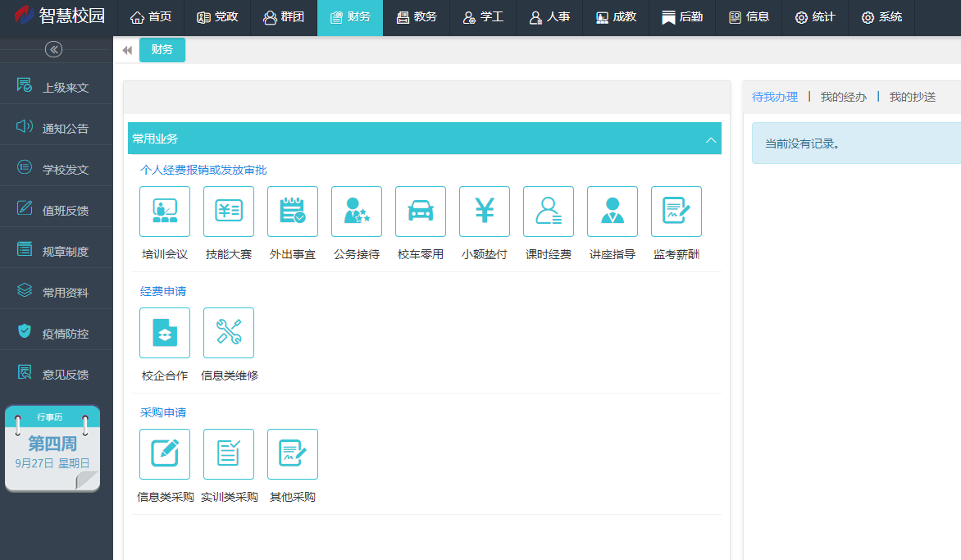Select the 公务接待 icon
The height and width of the screenshot is (560, 961).
(357, 212)
